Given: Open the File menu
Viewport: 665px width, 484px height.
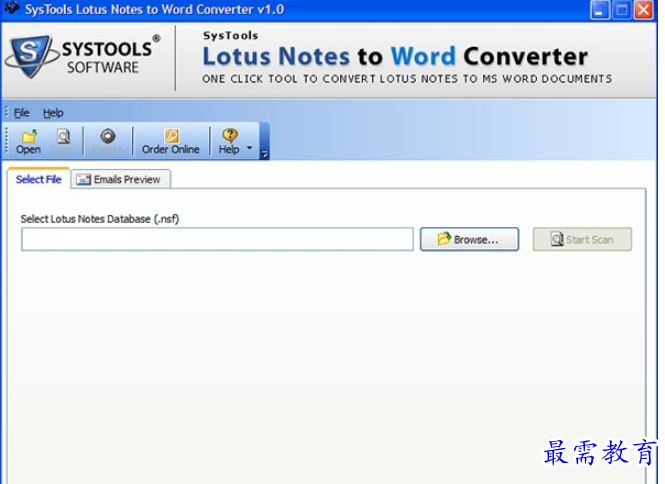Looking at the screenshot, I should (x=21, y=113).
